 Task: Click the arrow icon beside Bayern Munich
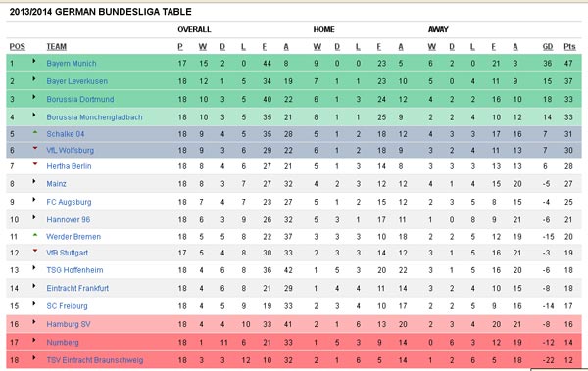34,61
